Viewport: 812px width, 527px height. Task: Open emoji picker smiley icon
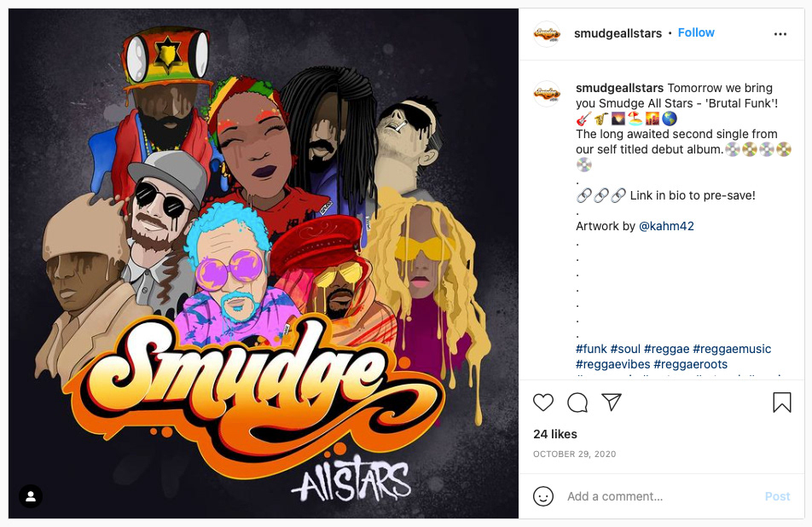pyautogui.click(x=543, y=496)
